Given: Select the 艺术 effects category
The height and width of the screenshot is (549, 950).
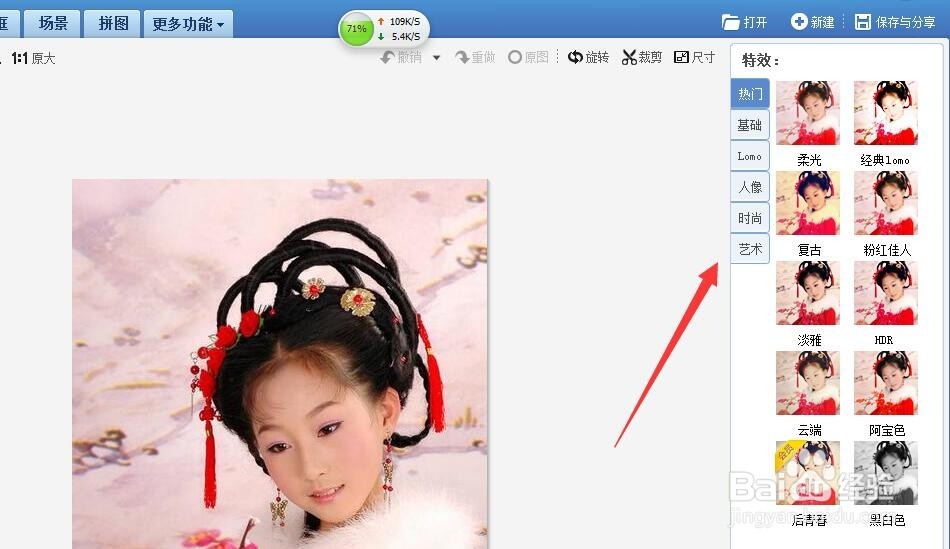Looking at the screenshot, I should click(750, 248).
